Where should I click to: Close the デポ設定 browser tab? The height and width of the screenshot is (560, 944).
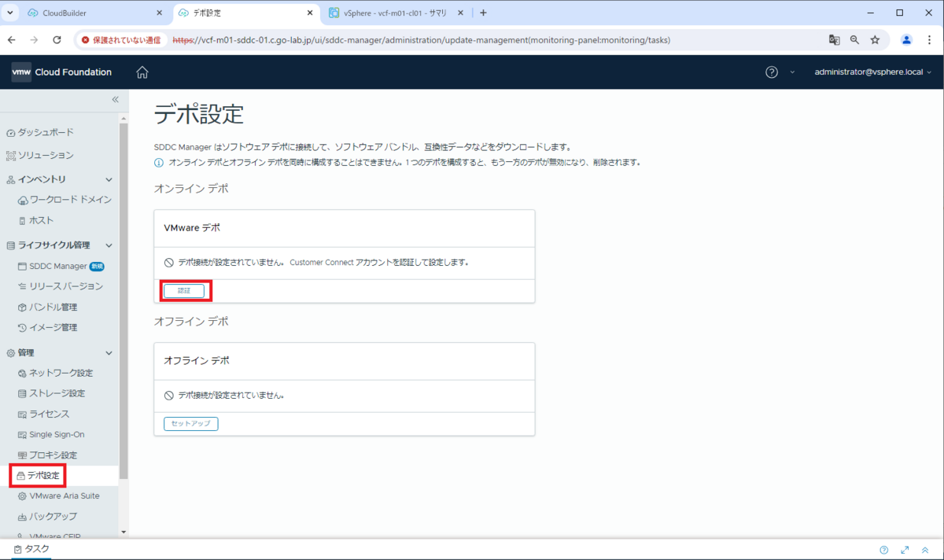point(311,13)
